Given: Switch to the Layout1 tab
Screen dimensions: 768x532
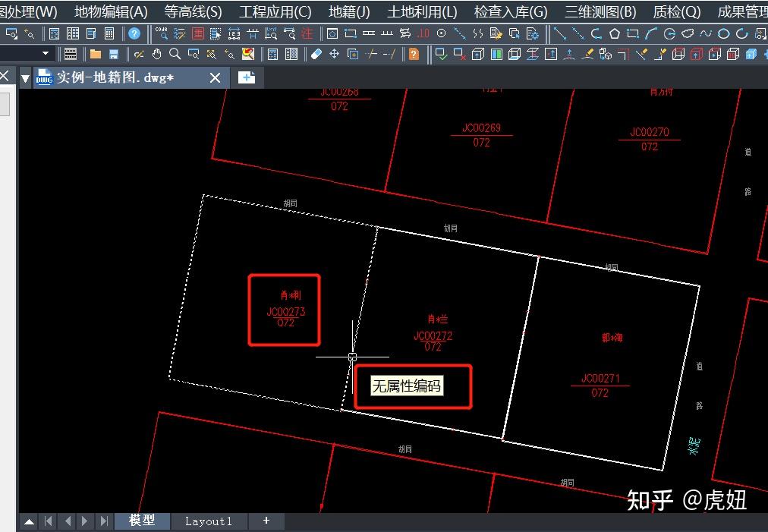Looking at the screenshot, I should coord(209,521).
